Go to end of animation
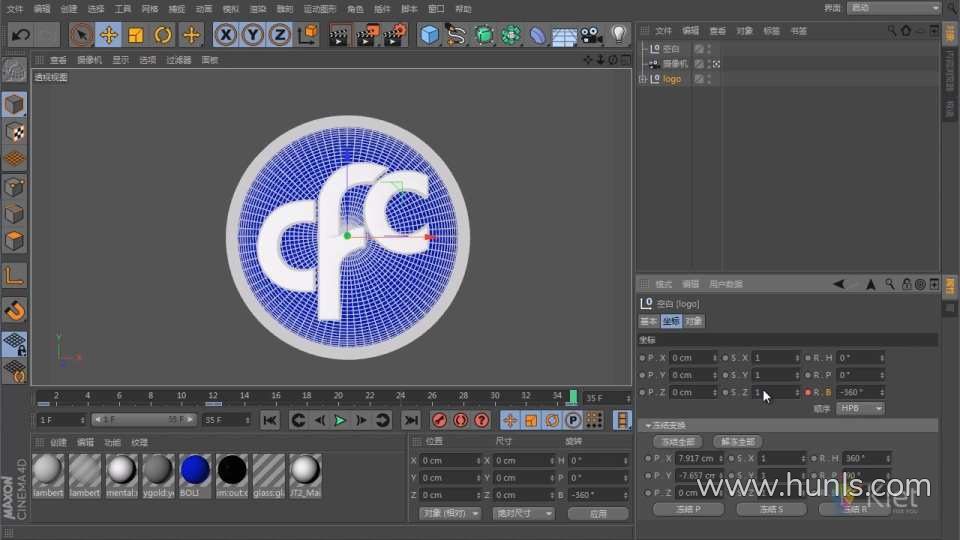The width and height of the screenshot is (960, 540). tap(411, 420)
